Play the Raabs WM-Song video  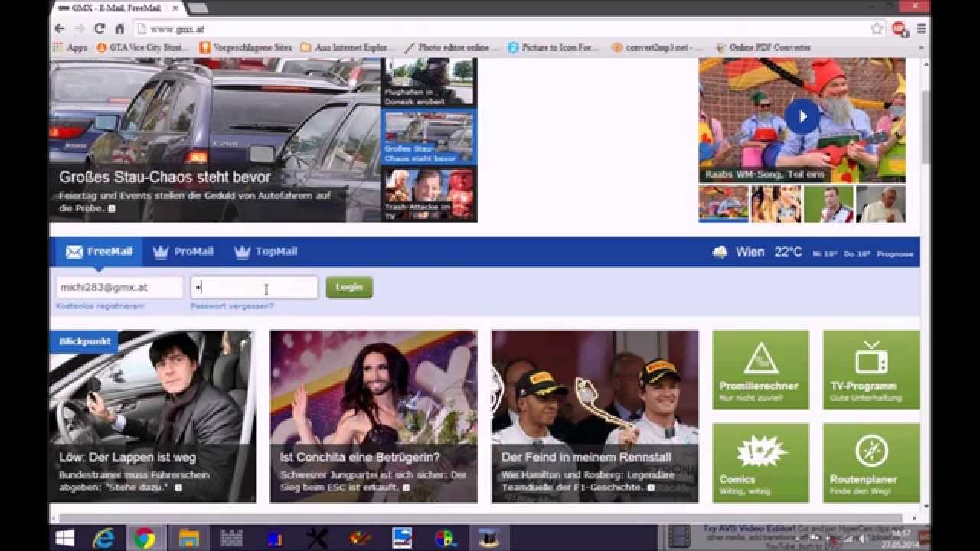click(x=802, y=116)
